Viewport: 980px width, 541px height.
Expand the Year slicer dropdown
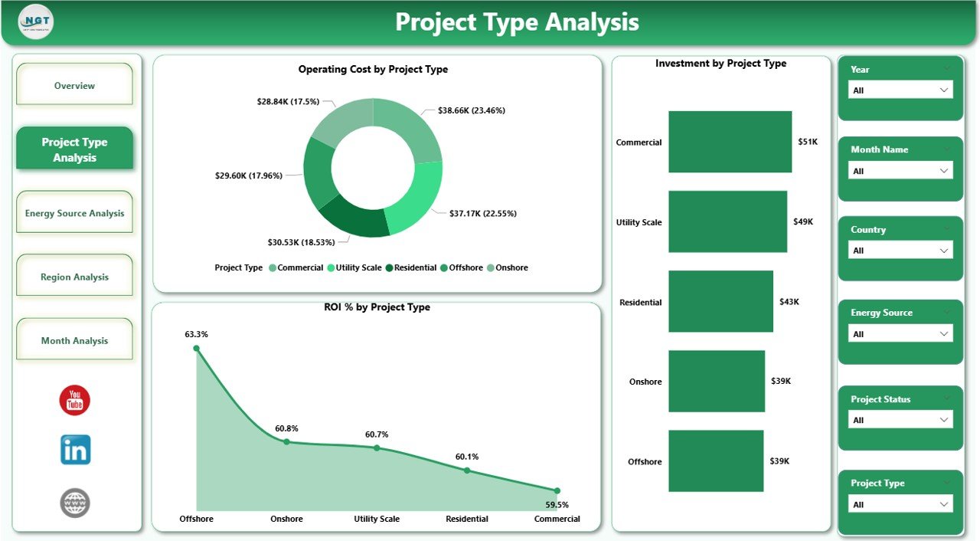(x=946, y=90)
